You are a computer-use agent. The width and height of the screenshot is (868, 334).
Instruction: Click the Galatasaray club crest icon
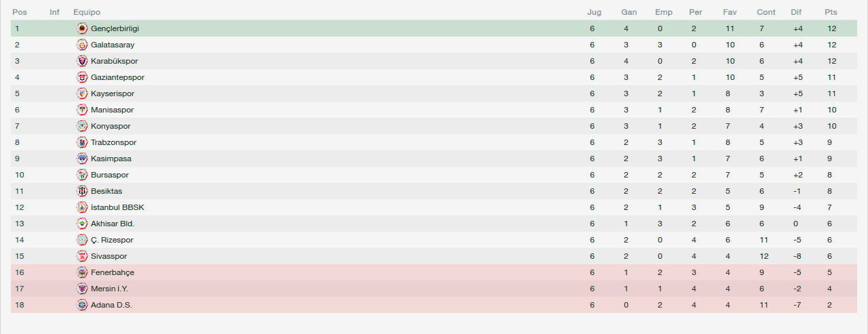(82, 45)
